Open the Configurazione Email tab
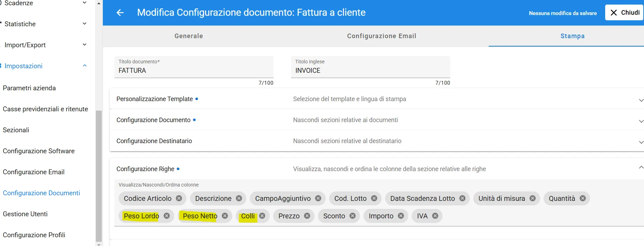 pos(382,36)
